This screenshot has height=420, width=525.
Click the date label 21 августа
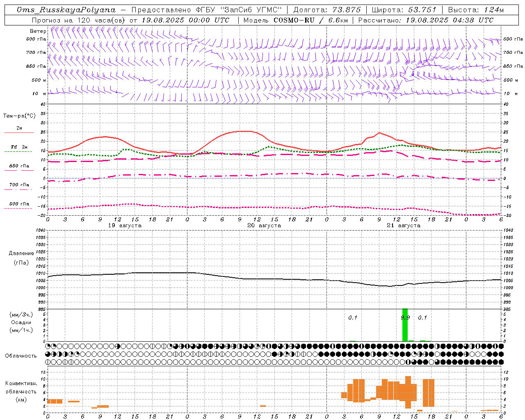coord(404,226)
